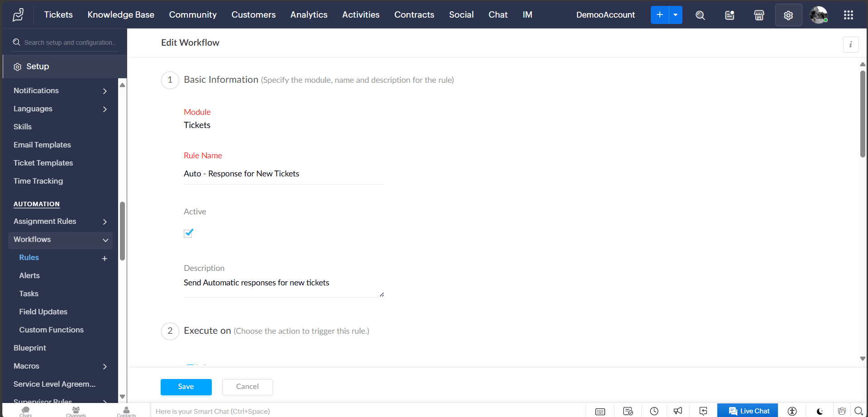Open the Activities tab
This screenshot has height=417, width=868.
pos(361,14)
